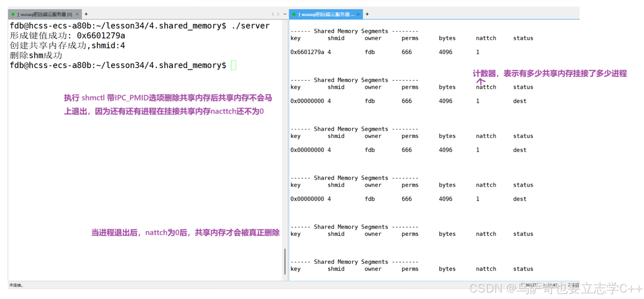This screenshot has height=299, width=644.
Task: Add a new tab in the left pane
Action: [86, 14]
